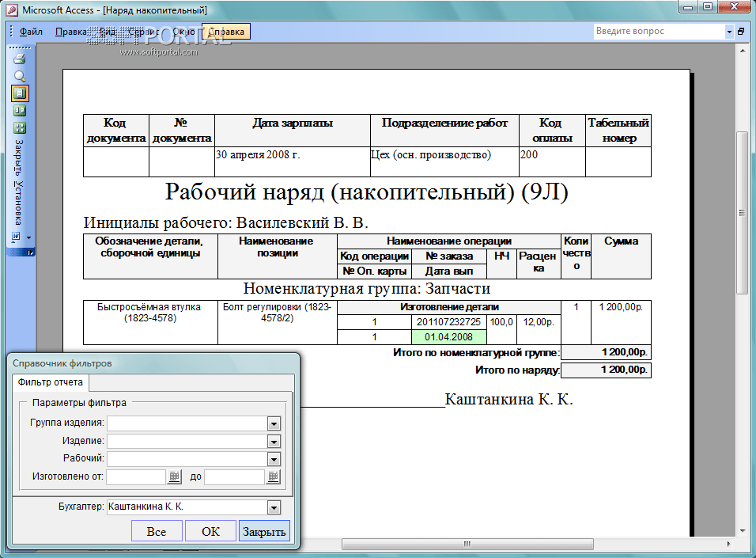756x558 pixels.
Task: Switch to two-page view
Action: point(20,111)
